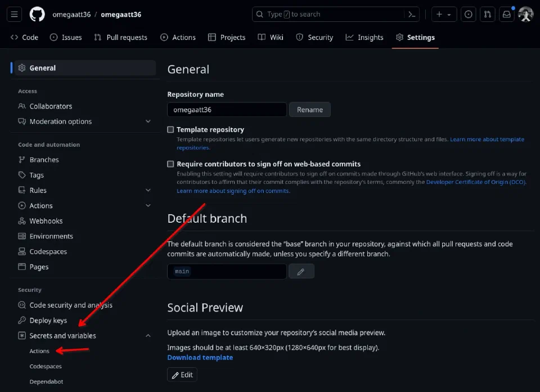Viewport: 540px width, 392px height.
Task: Click the Social Preview Edit button
Action: coord(182,375)
